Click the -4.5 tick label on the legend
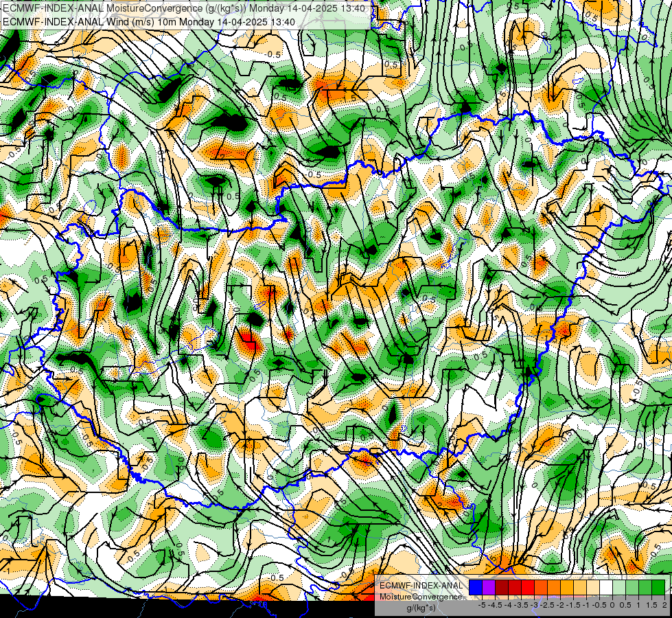The image size is (672, 618). (x=495, y=605)
